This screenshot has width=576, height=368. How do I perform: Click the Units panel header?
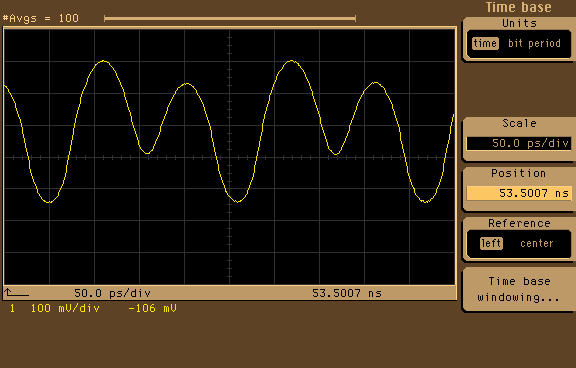(519, 24)
